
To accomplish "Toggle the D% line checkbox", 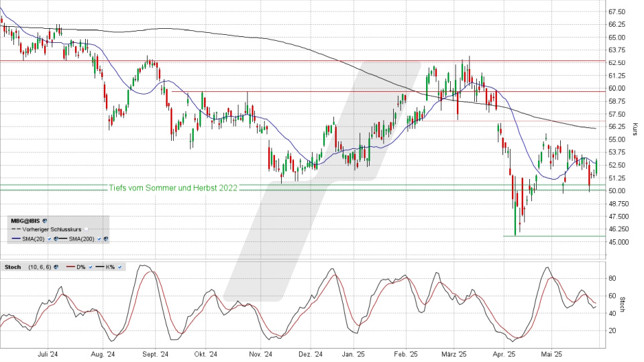I will pyautogui.click(x=90, y=267).
